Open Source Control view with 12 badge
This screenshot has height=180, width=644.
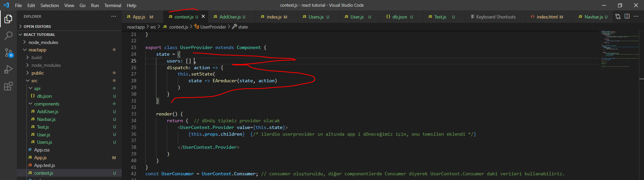tap(8, 53)
